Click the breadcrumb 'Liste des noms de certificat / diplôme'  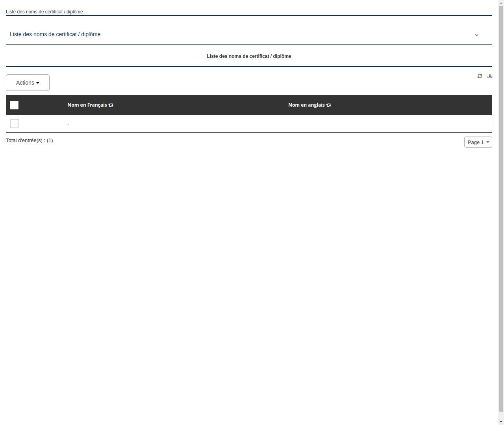pyautogui.click(x=44, y=12)
